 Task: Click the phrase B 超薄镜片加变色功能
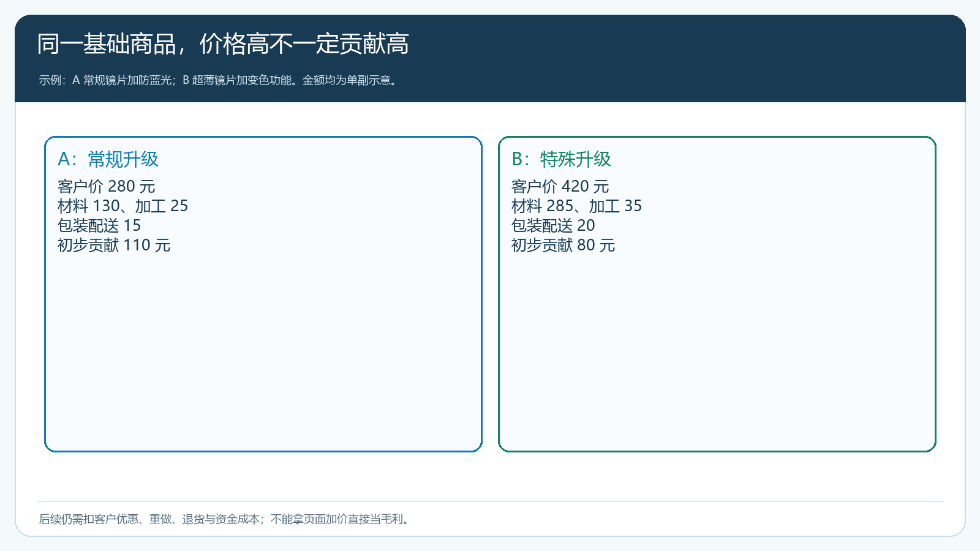(237, 80)
